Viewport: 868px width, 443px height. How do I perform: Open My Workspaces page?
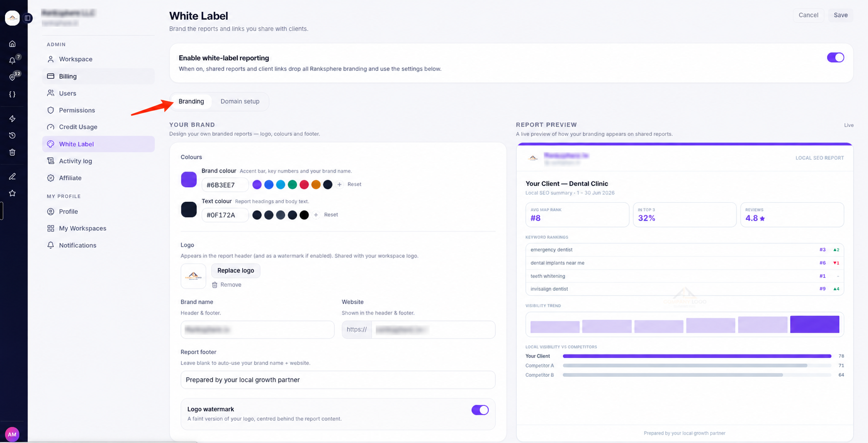[98, 228]
